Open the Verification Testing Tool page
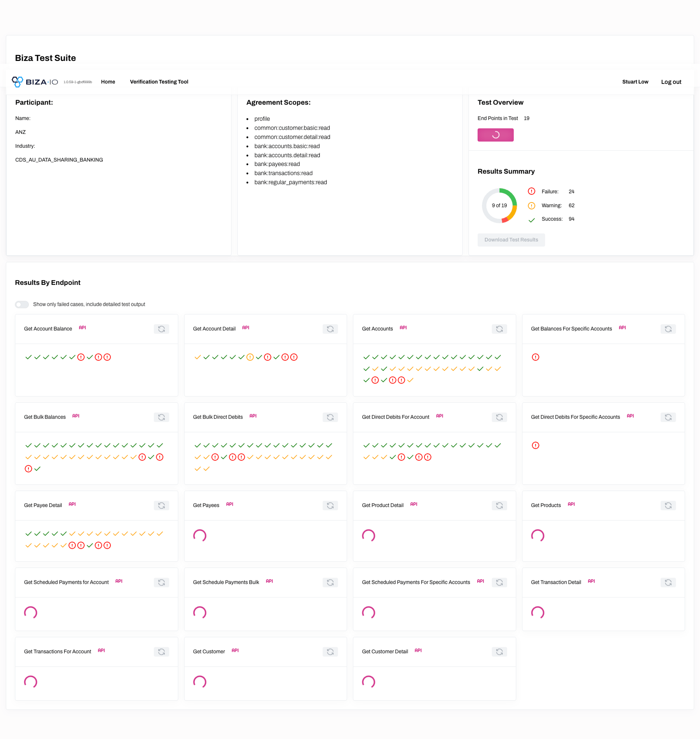Image resolution: width=700 pixels, height=739 pixels. 158,81
